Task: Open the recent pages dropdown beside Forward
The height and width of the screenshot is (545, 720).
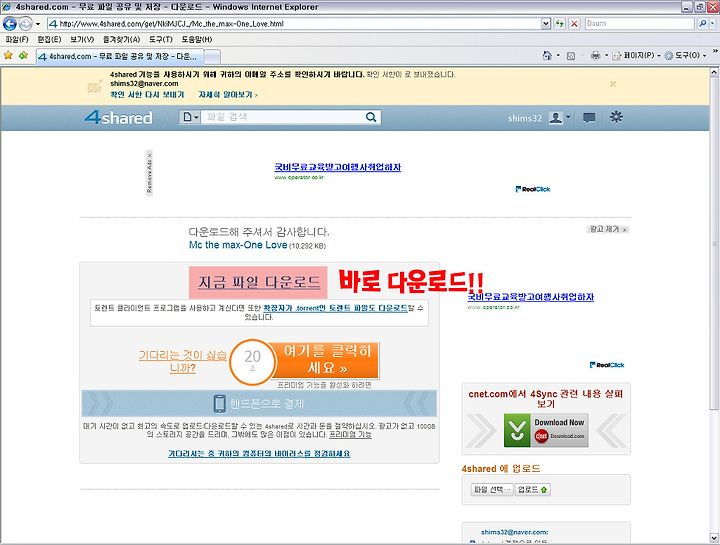Action: click(x=38, y=23)
